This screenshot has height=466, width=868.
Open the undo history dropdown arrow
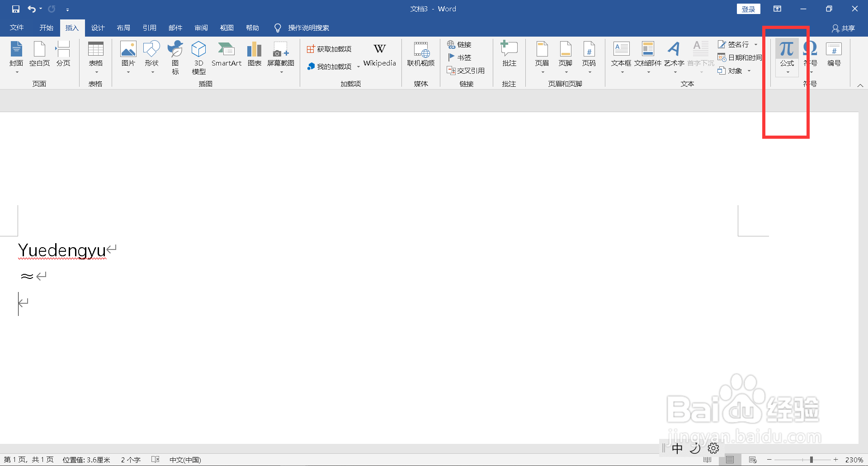coord(41,9)
